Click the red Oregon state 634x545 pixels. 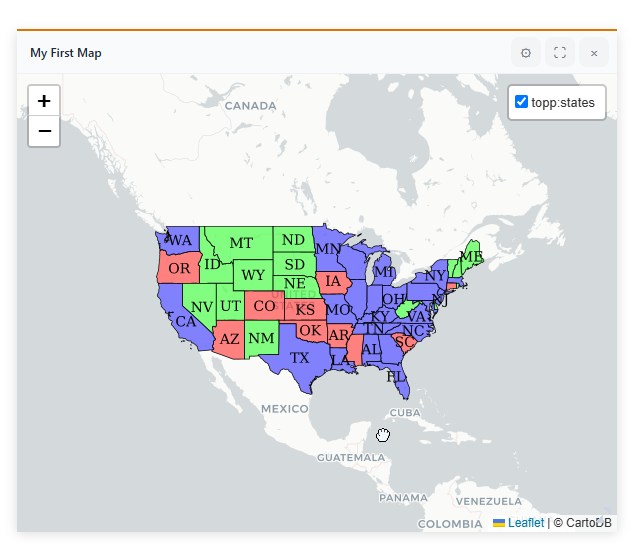(x=179, y=268)
